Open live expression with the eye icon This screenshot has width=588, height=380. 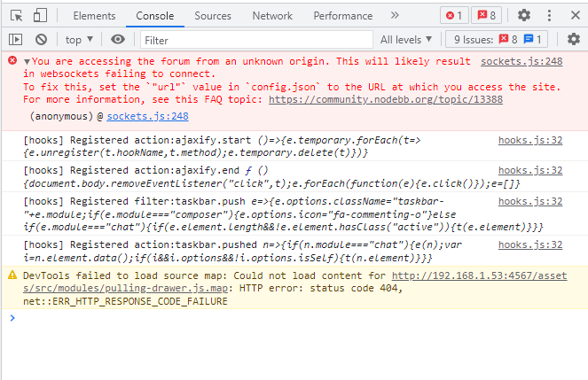pos(118,40)
